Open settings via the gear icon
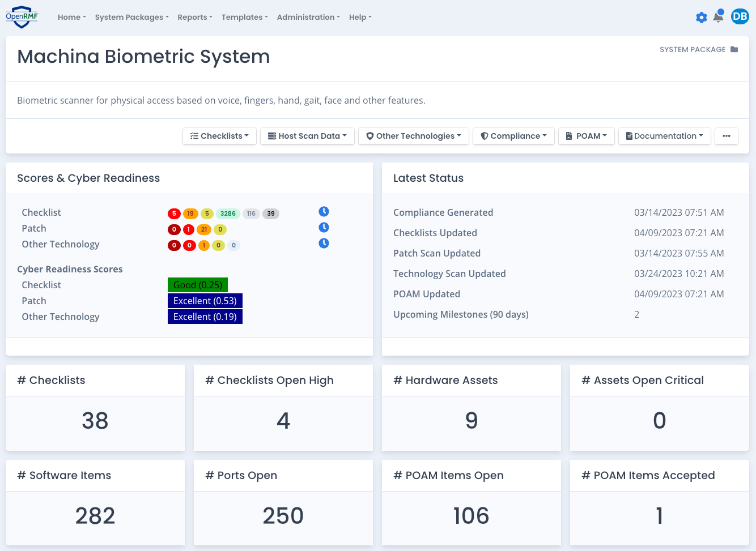The height and width of the screenshot is (551, 756). (702, 18)
